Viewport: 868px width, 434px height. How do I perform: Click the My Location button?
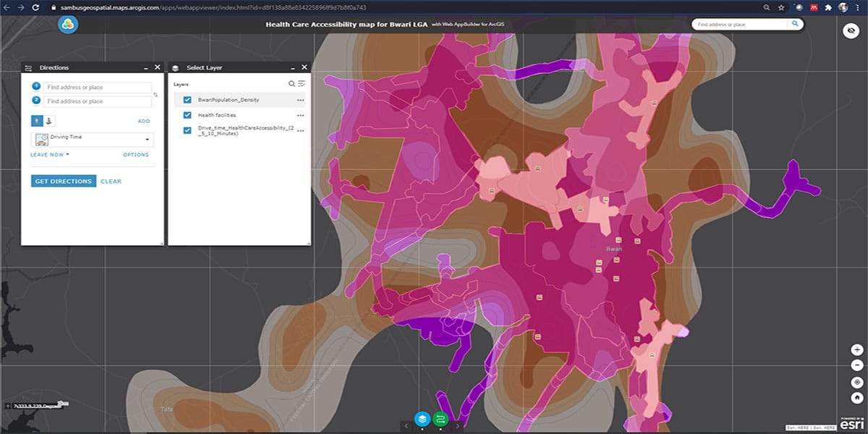(x=857, y=382)
